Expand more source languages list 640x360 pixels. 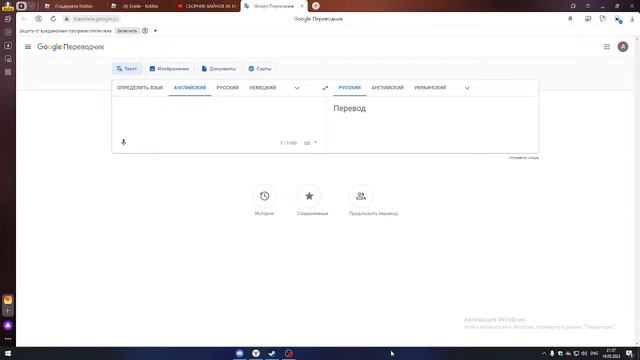[x=297, y=88]
